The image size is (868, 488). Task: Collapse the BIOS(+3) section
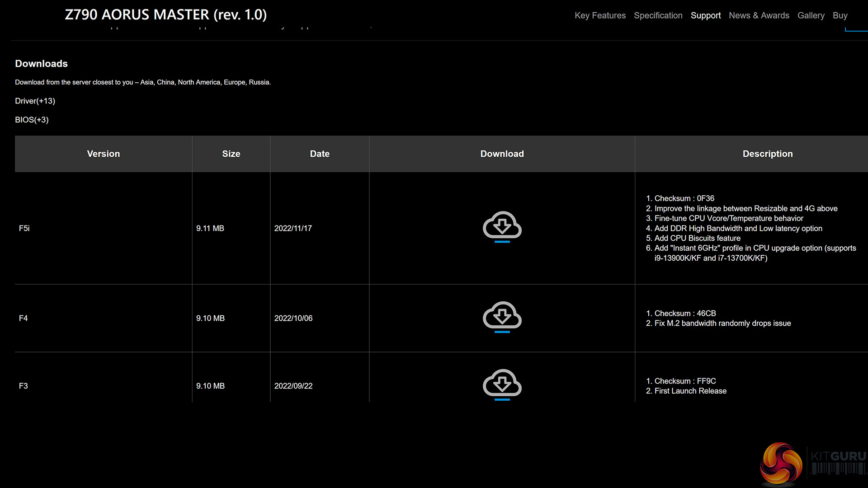[x=32, y=120]
